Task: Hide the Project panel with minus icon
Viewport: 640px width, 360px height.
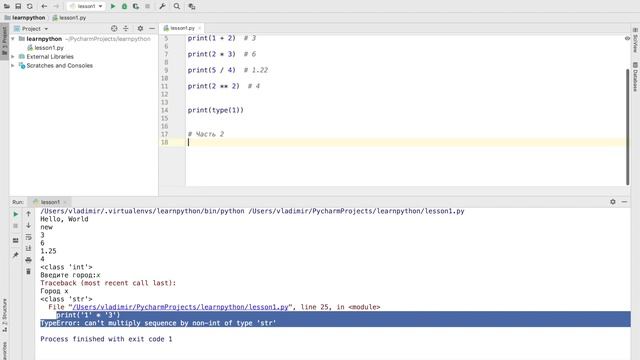Action: 152,29
